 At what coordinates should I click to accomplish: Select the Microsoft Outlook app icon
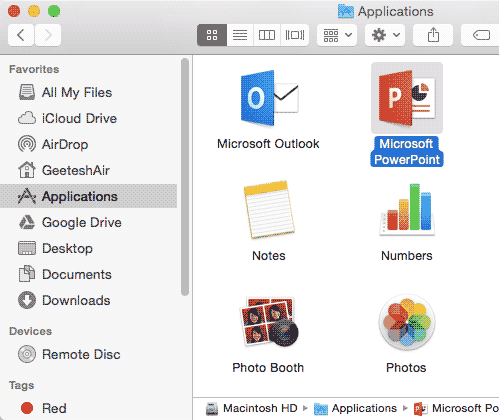[269, 98]
